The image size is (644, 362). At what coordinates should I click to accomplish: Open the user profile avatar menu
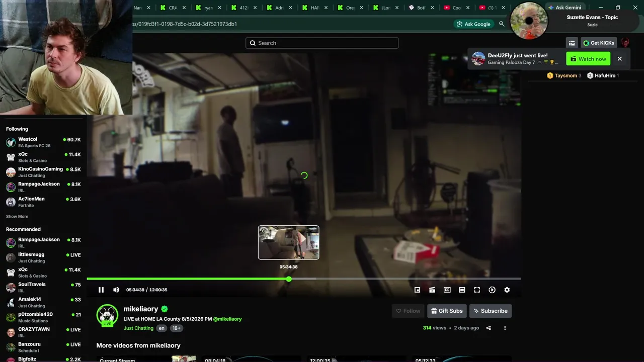625,43
